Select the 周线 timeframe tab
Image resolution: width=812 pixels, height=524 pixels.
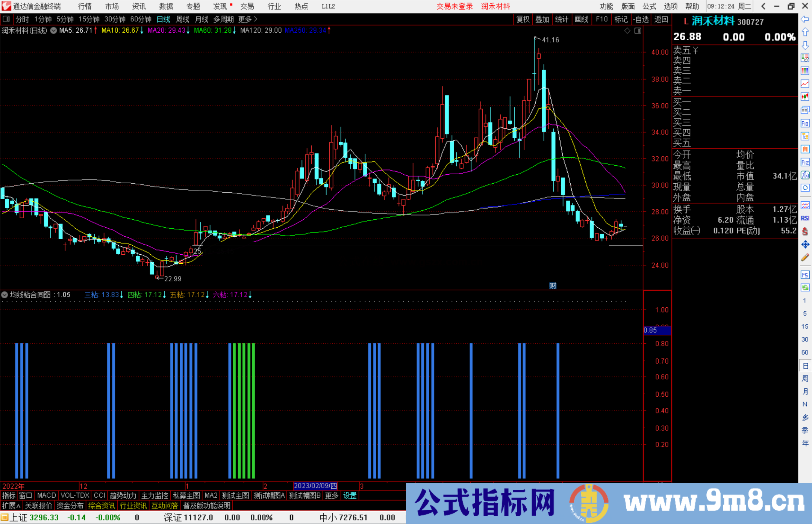pos(183,19)
